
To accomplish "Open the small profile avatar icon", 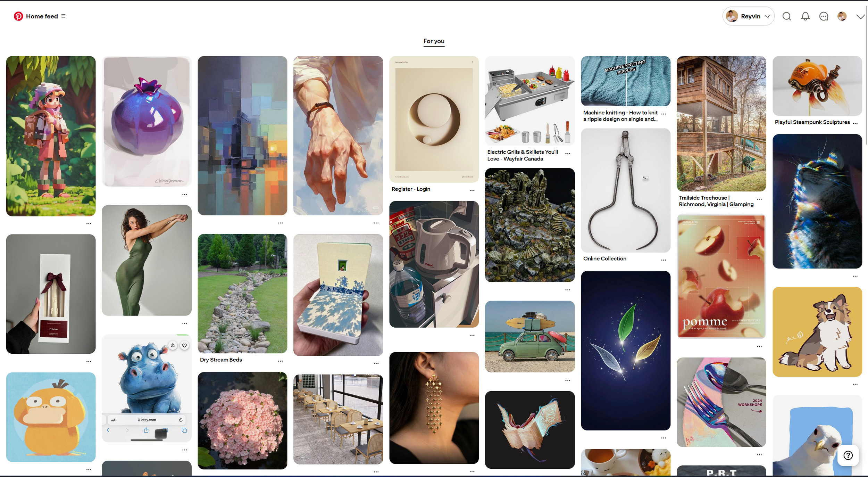I will (842, 16).
